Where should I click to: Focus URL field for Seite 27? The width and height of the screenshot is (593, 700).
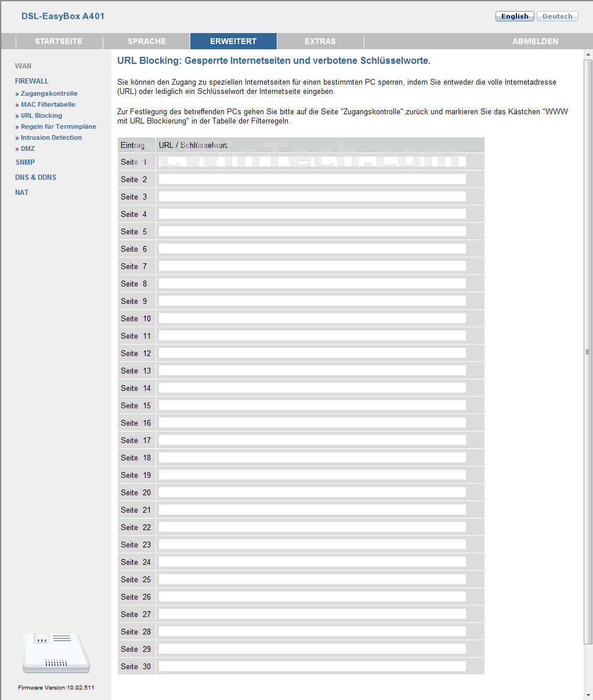[x=312, y=614]
